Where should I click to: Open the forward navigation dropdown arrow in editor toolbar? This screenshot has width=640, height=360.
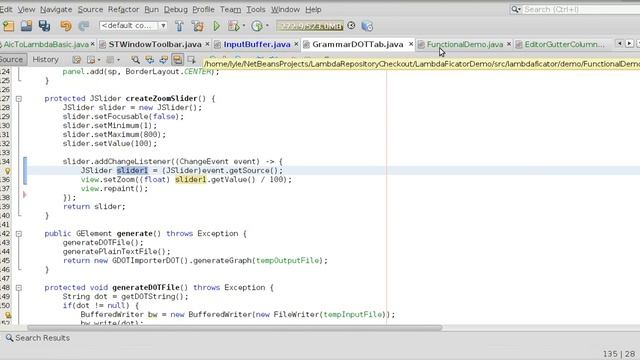118,60
